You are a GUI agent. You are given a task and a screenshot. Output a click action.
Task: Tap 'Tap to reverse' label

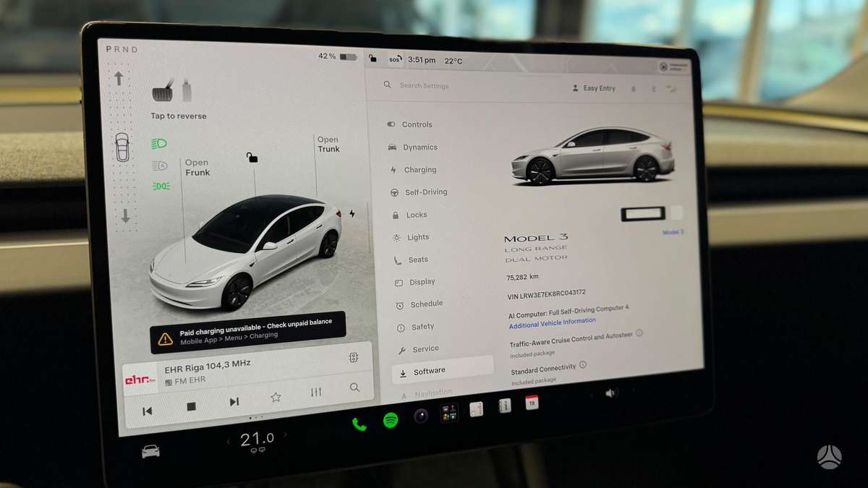point(178,116)
